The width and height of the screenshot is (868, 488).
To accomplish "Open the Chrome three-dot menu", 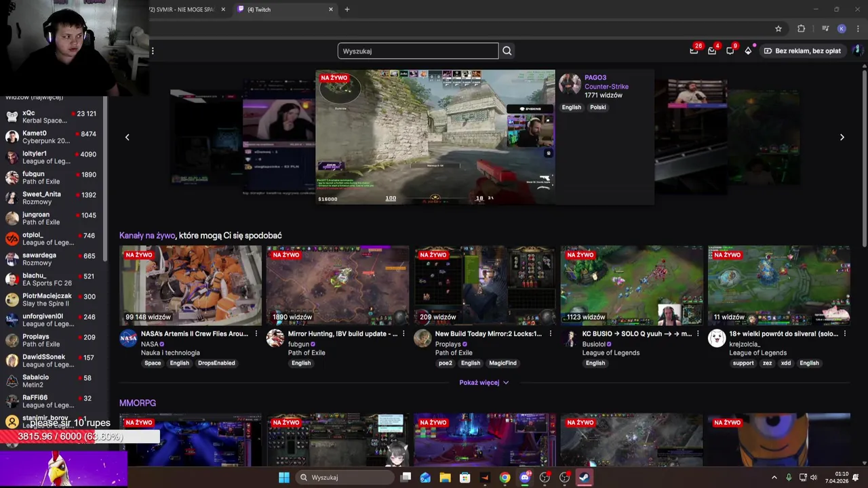I will coord(858,28).
